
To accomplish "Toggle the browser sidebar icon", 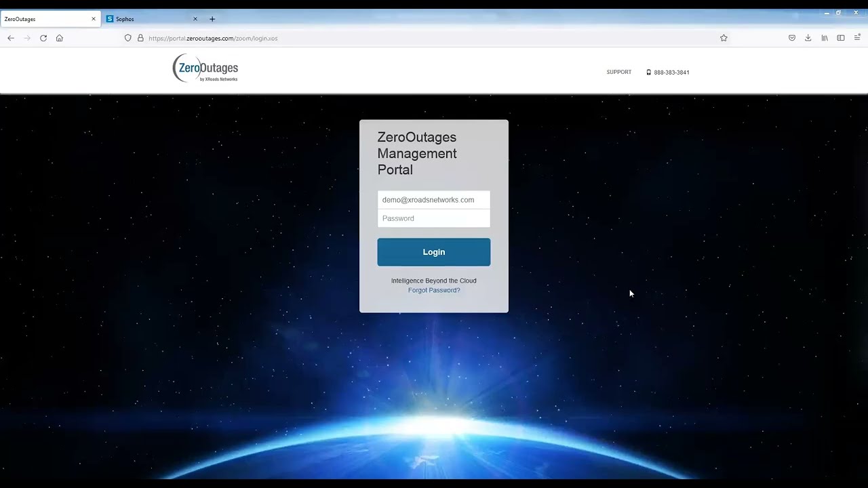I will (x=841, y=38).
